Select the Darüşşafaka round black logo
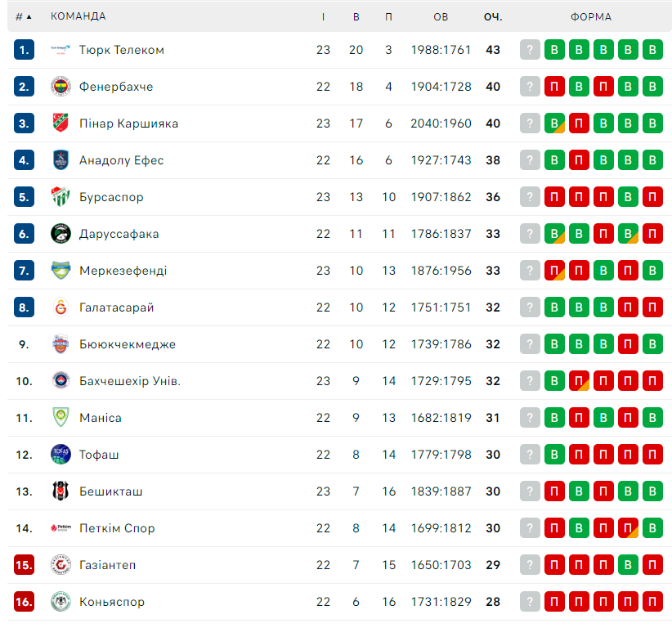This screenshot has width=672, height=628. tap(60, 234)
